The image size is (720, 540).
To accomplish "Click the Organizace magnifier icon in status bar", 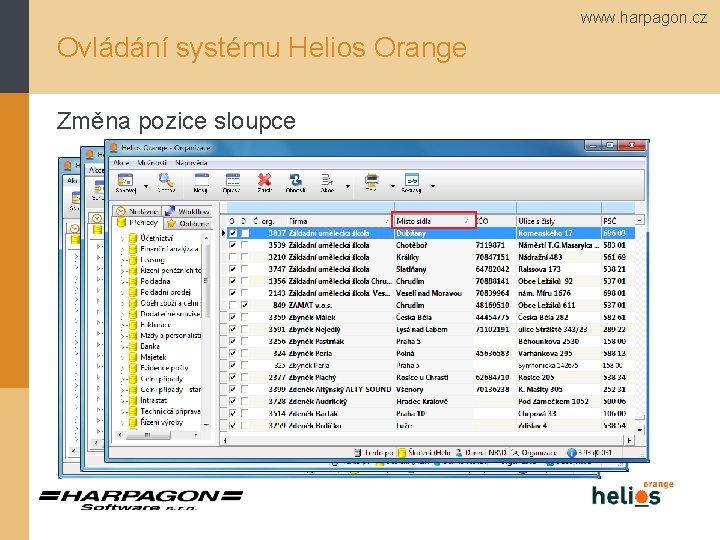I will tap(515, 453).
